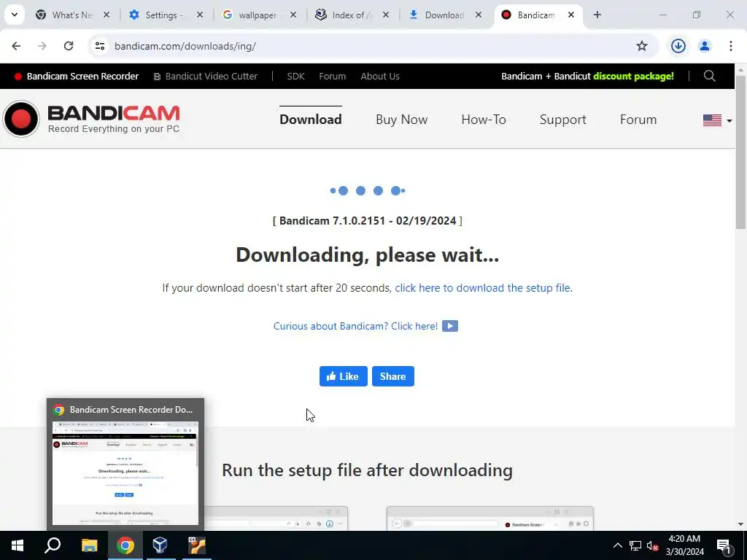The width and height of the screenshot is (747, 560).
Task: Open the last taskbar app icon
Action: tap(196, 545)
